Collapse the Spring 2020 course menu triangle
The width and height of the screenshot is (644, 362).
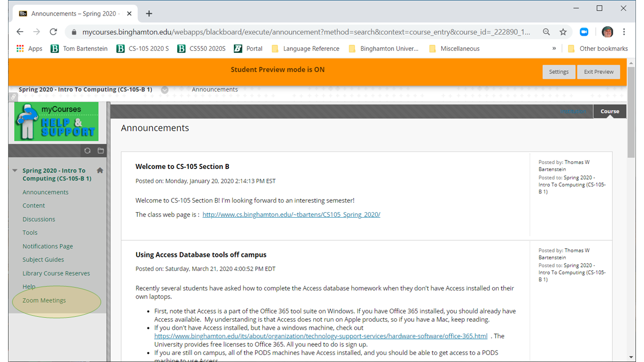tap(15, 171)
